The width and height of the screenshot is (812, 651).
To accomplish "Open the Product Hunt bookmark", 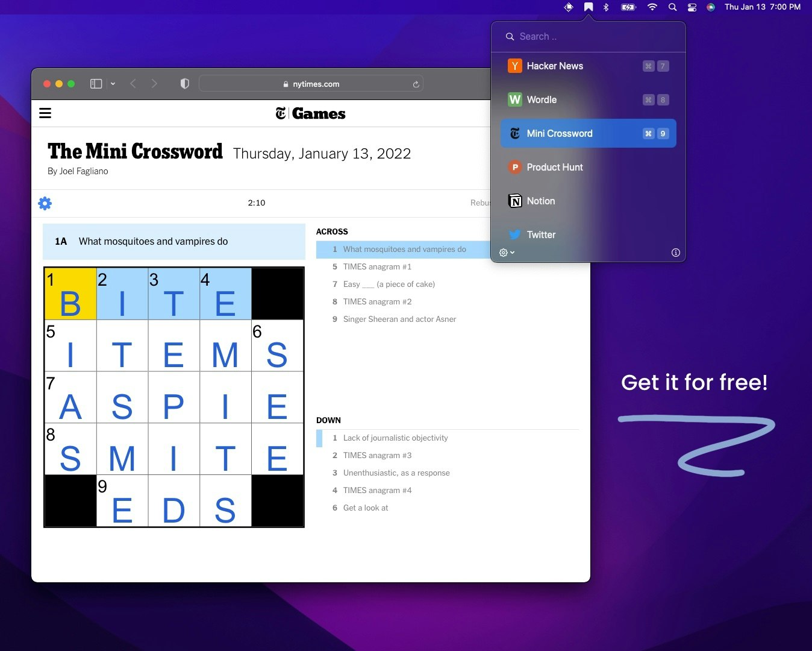I will point(588,167).
